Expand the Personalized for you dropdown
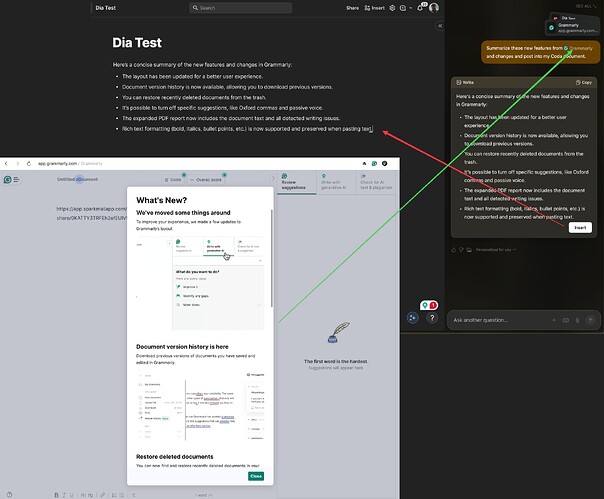604x499 pixels. pyautogui.click(x=496, y=250)
